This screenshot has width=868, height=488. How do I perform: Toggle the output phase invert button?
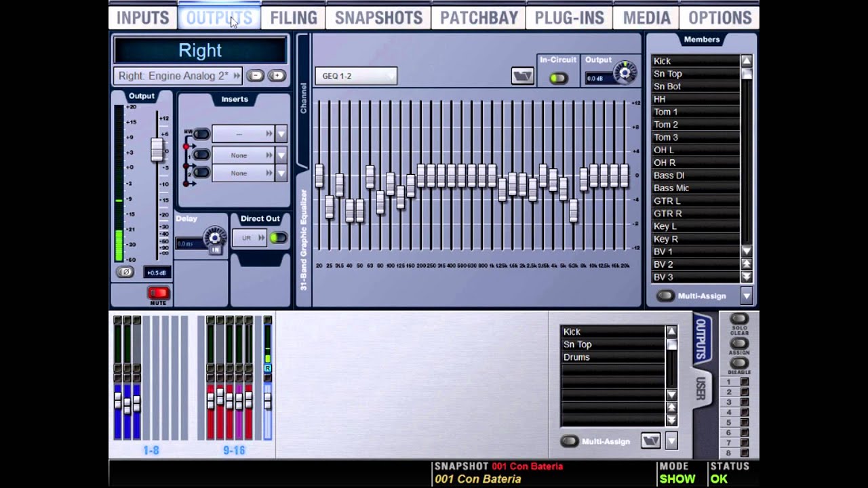coord(125,272)
